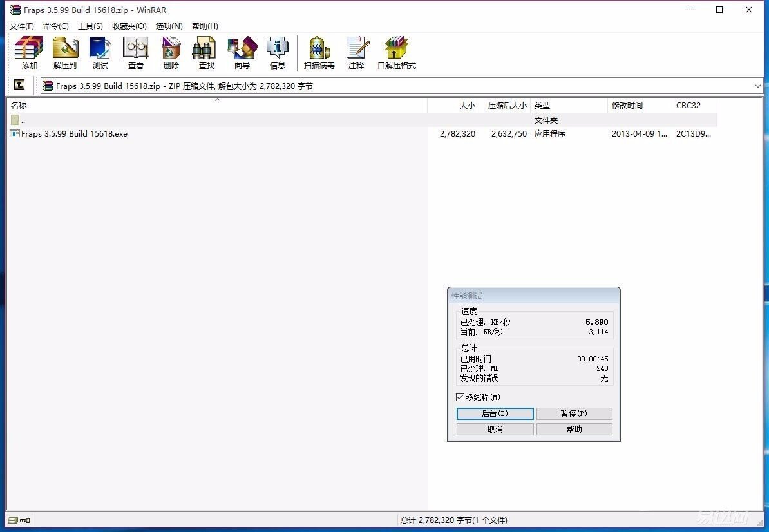Click the packed size value 2,632,750
Screen dimensions: 769x532
tap(509, 133)
